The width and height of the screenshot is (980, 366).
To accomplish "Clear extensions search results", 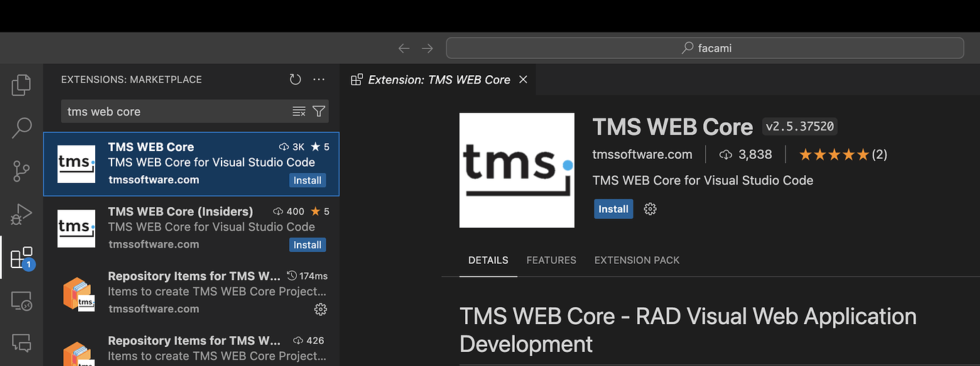I will click(x=299, y=111).
